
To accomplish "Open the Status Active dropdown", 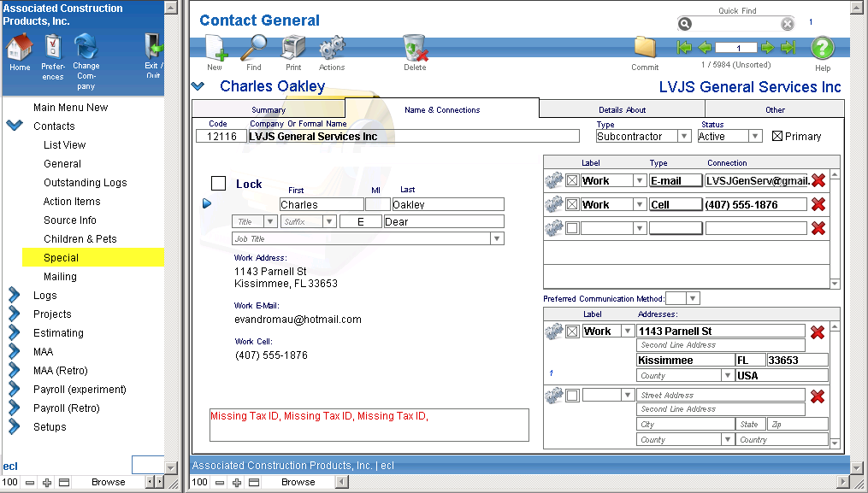I will tap(755, 136).
